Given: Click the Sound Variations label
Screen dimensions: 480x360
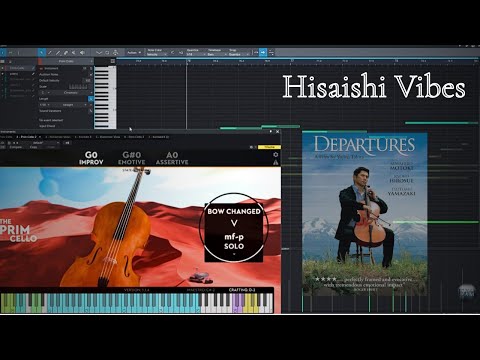Looking at the screenshot, I should [50, 111].
